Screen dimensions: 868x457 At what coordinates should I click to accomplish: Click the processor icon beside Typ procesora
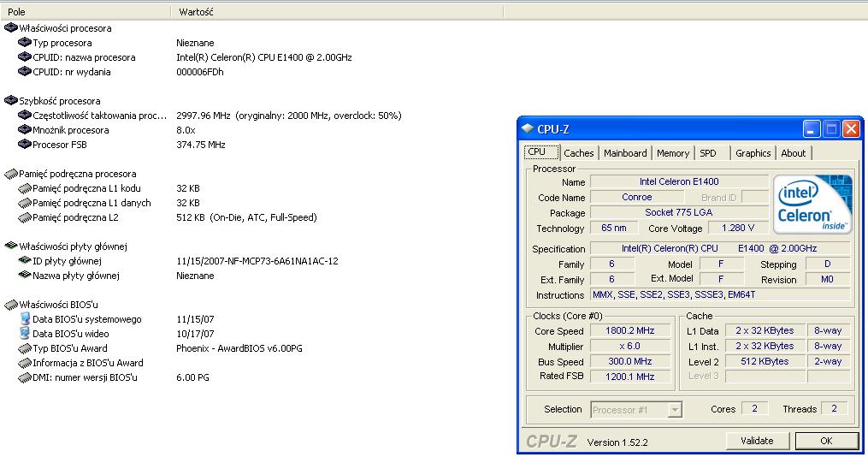pos(25,43)
